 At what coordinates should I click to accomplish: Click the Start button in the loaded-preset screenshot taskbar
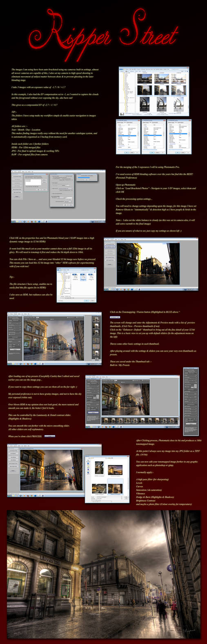click(87, 427)
